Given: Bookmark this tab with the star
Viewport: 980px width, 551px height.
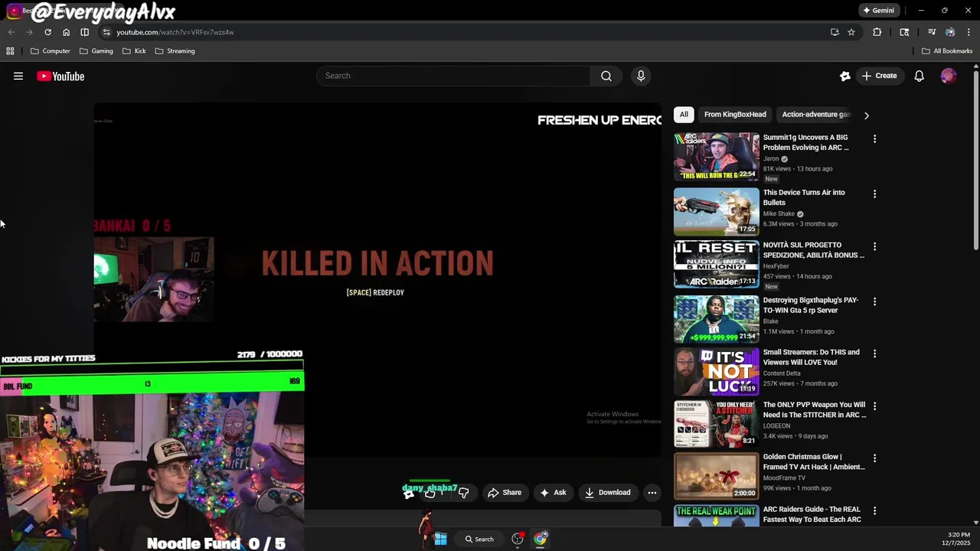Looking at the screenshot, I should (851, 32).
